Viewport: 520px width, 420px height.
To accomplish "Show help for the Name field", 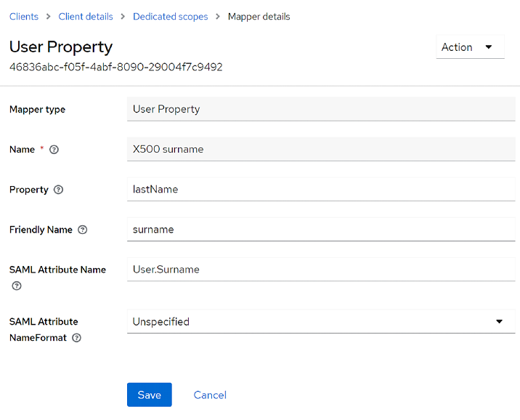I will (54, 150).
